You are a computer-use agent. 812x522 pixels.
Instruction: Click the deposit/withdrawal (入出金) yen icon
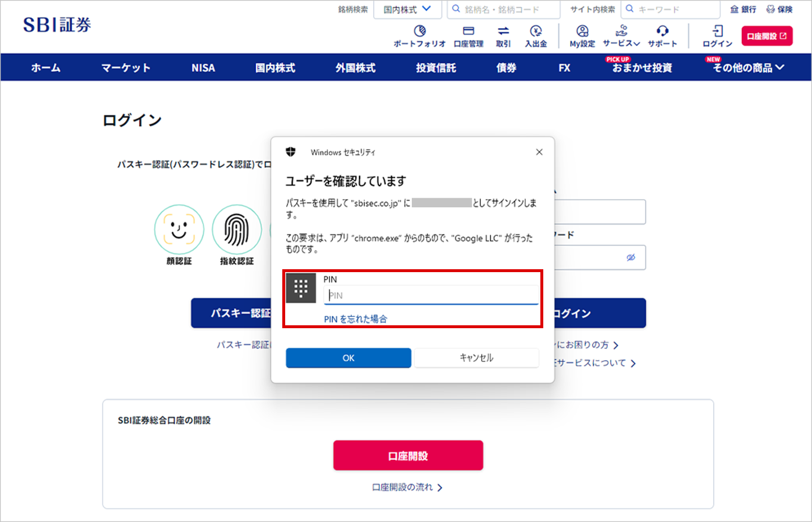(x=536, y=31)
